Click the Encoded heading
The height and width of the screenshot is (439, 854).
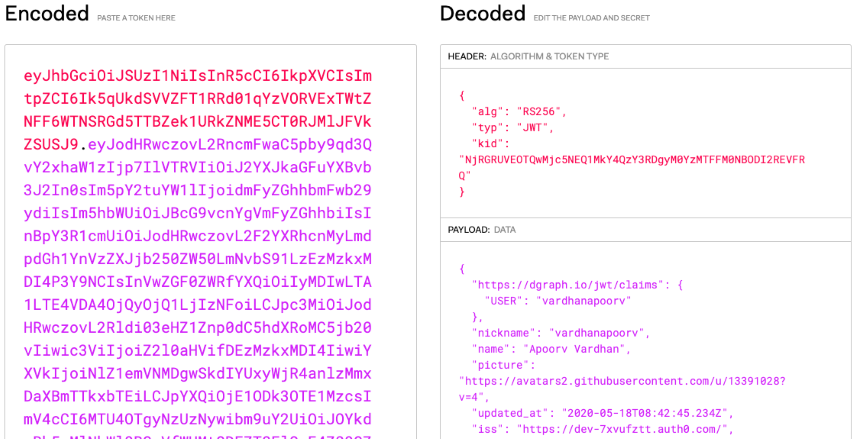click(47, 14)
